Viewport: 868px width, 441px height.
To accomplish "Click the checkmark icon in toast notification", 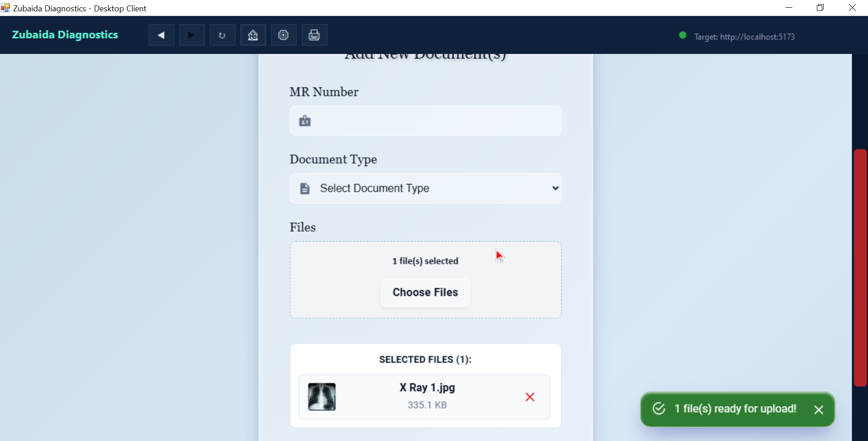I will (x=659, y=409).
